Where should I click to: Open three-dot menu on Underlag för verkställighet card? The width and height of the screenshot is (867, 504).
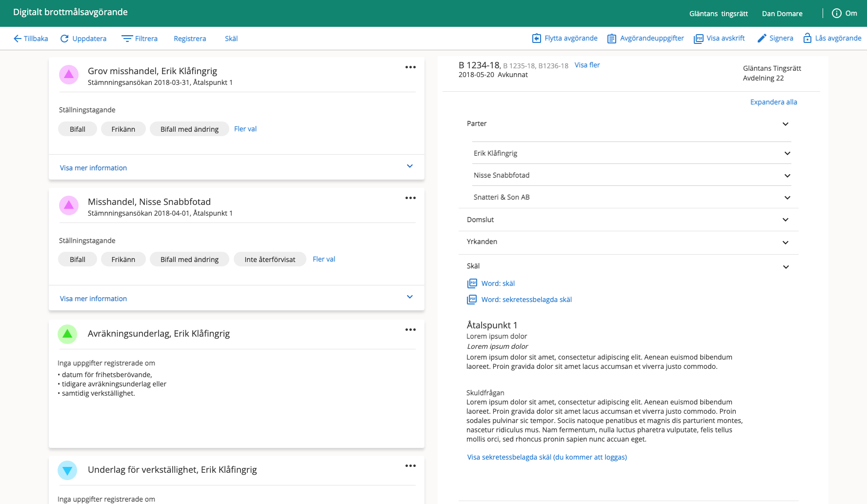click(x=410, y=466)
